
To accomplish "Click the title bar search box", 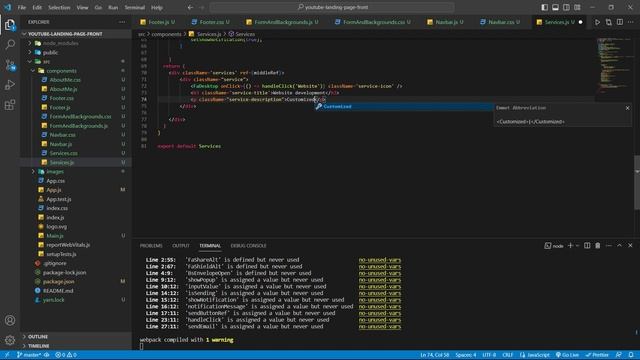I will (x=332, y=7).
